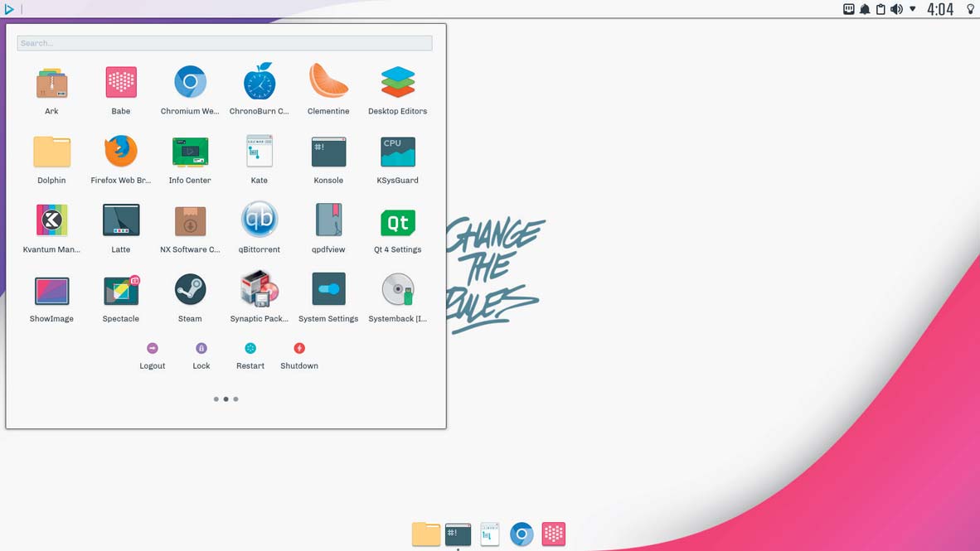Viewport: 980px width, 551px height.
Task: Go to the first launcher page dot
Action: 216,399
